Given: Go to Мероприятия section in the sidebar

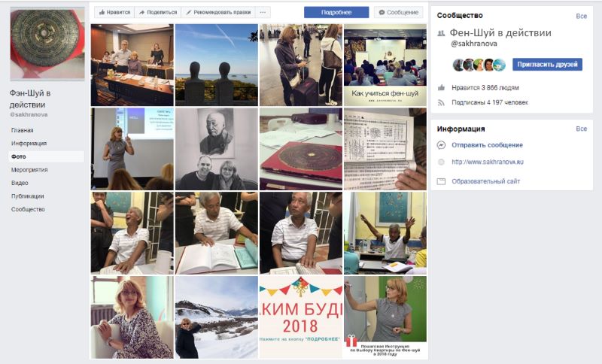Looking at the screenshot, I should coord(29,169).
